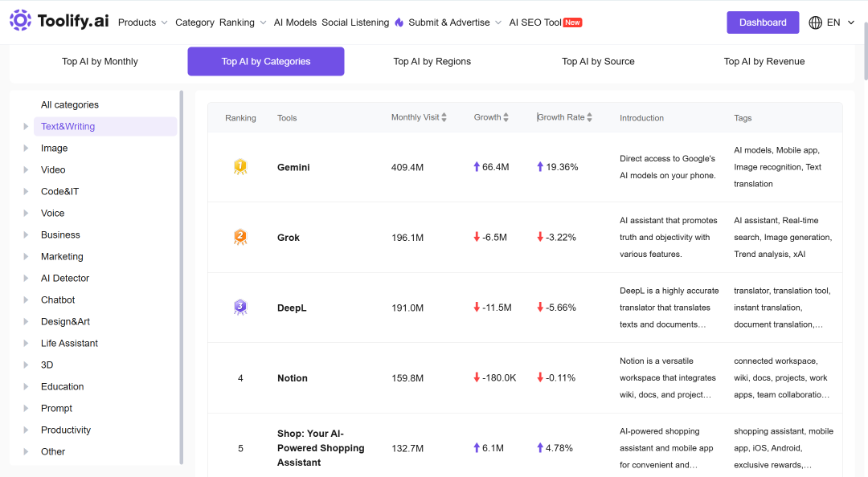Sort table using Growth Rate arrows

point(590,117)
